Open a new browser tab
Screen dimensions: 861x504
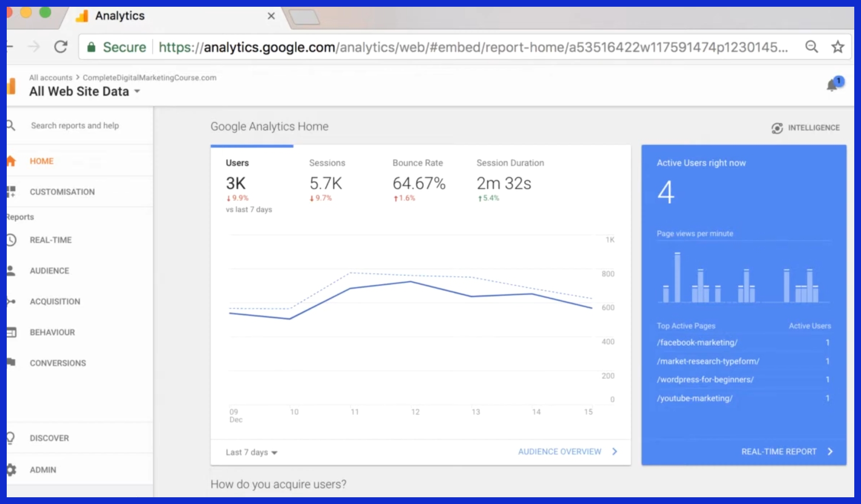pos(304,17)
